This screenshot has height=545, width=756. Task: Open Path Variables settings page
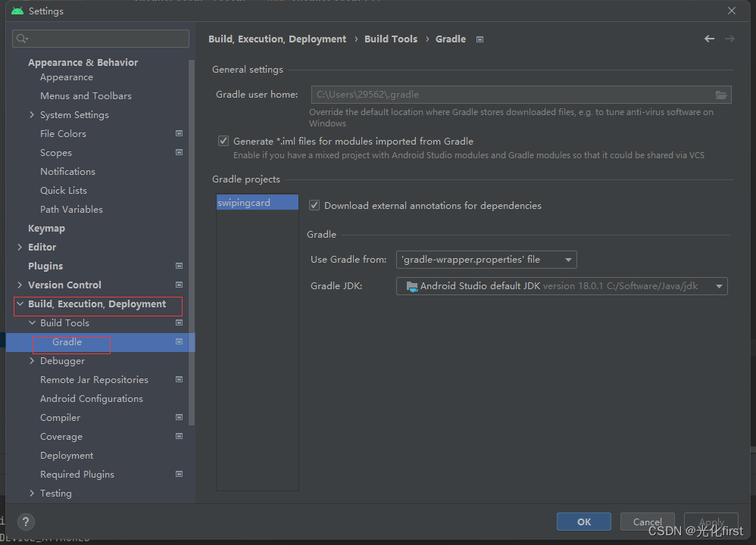tap(71, 209)
